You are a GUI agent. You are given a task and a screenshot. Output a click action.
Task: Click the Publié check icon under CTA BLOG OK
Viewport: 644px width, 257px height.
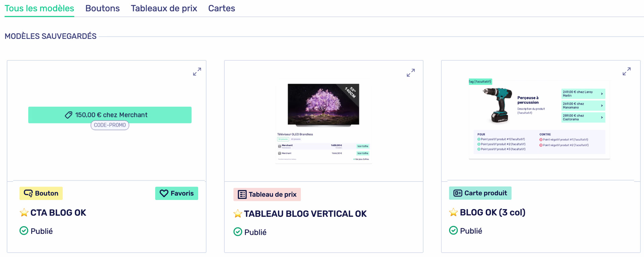point(24,231)
